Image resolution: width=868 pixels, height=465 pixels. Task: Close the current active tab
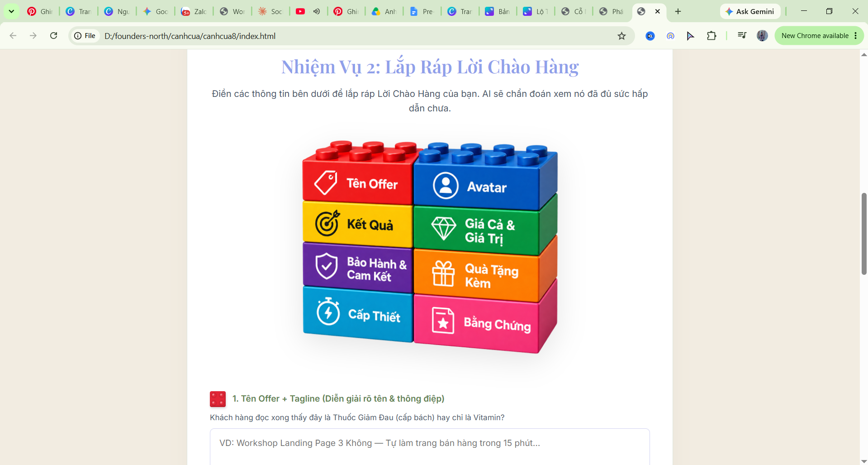coord(658,11)
